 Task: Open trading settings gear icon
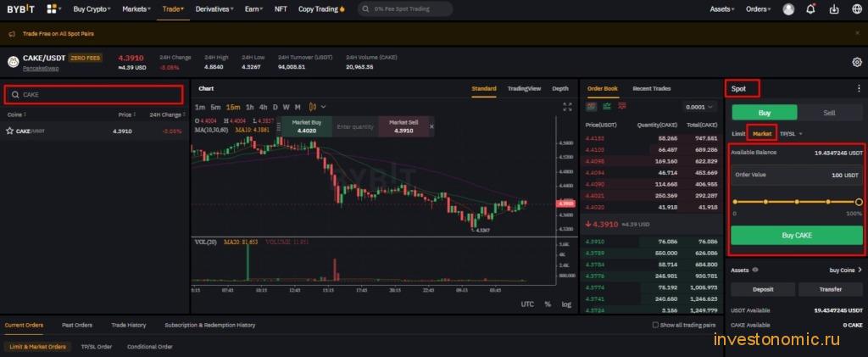(857, 62)
